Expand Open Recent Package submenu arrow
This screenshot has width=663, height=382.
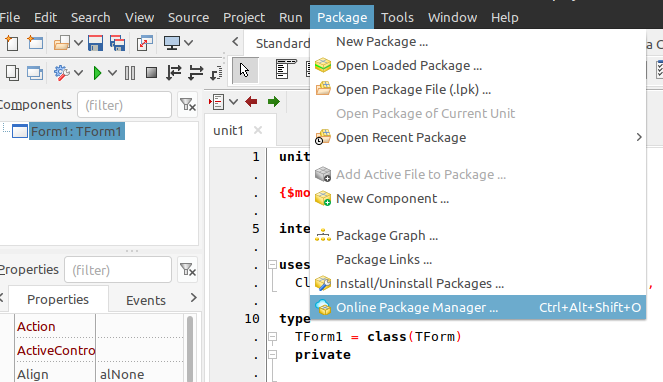click(638, 137)
